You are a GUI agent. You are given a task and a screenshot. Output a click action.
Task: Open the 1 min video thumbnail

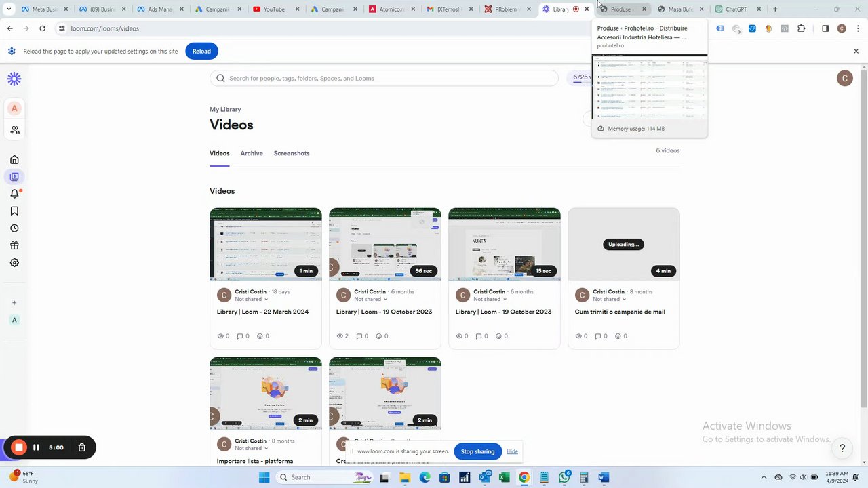(266, 244)
